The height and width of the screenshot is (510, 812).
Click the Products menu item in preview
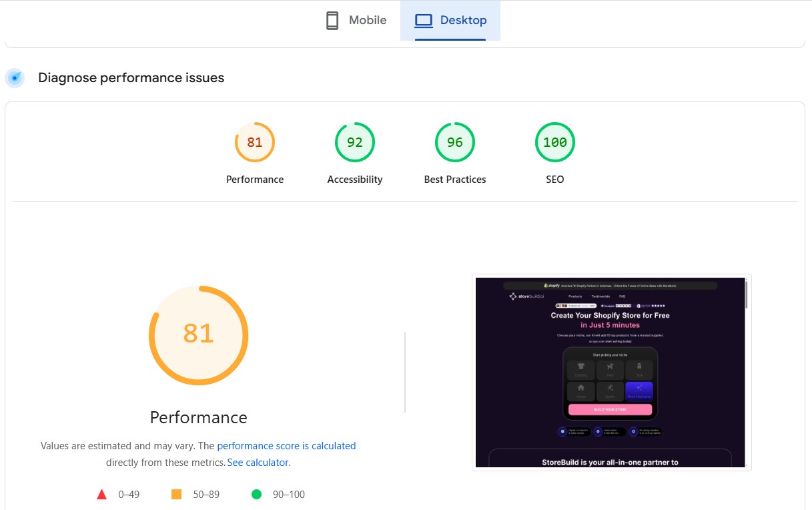pos(575,296)
